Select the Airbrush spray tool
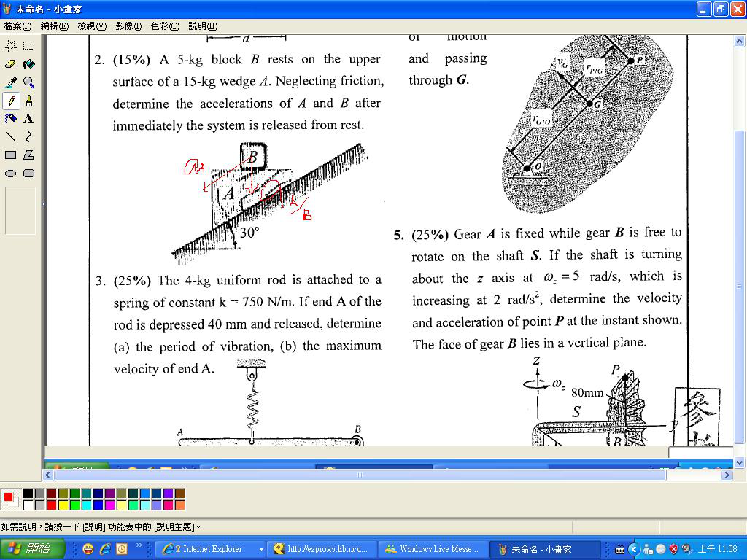This screenshot has height=560, width=747. 11,119
